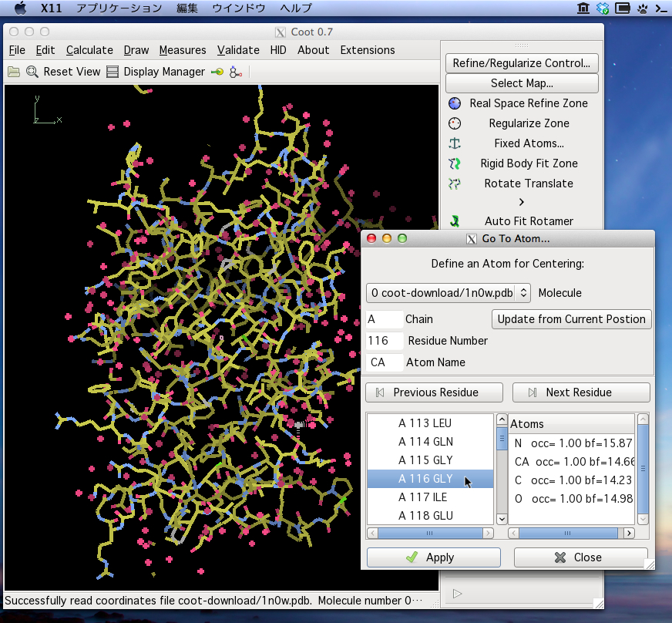Open the X11 application menu
Image resolution: width=672 pixels, height=623 pixels.
(x=51, y=8)
